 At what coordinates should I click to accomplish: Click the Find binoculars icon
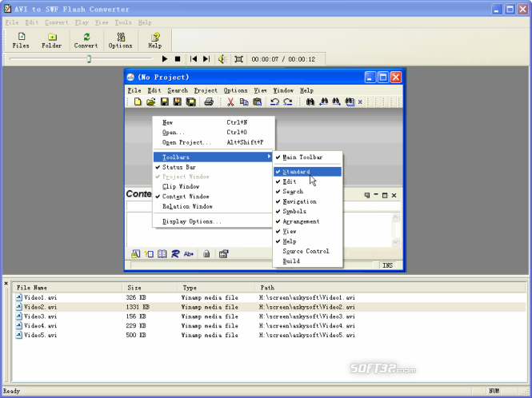coord(310,101)
